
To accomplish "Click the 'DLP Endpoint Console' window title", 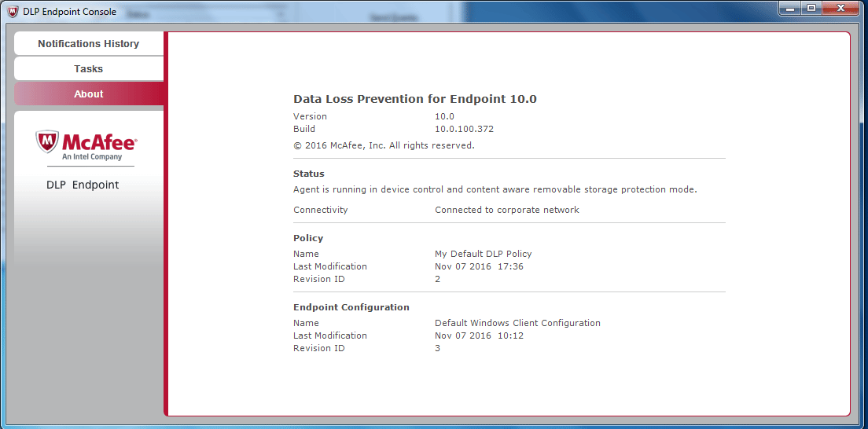I will click(x=70, y=12).
